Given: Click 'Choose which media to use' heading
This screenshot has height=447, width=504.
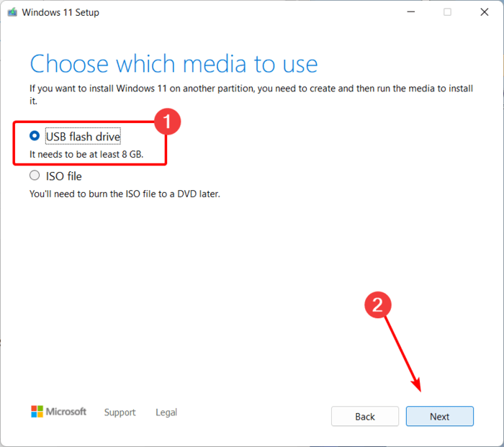Looking at the screenshot, I should 174,63.
